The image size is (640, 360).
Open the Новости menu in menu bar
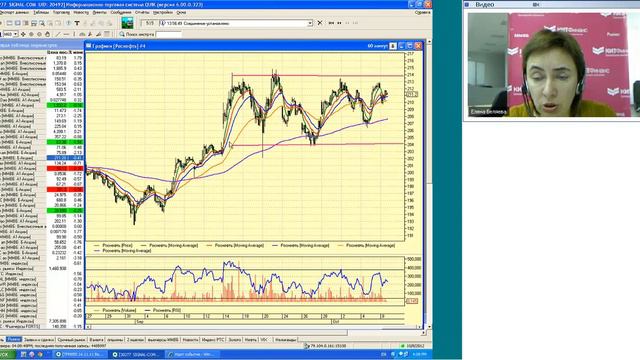click(x=81, y=13)
